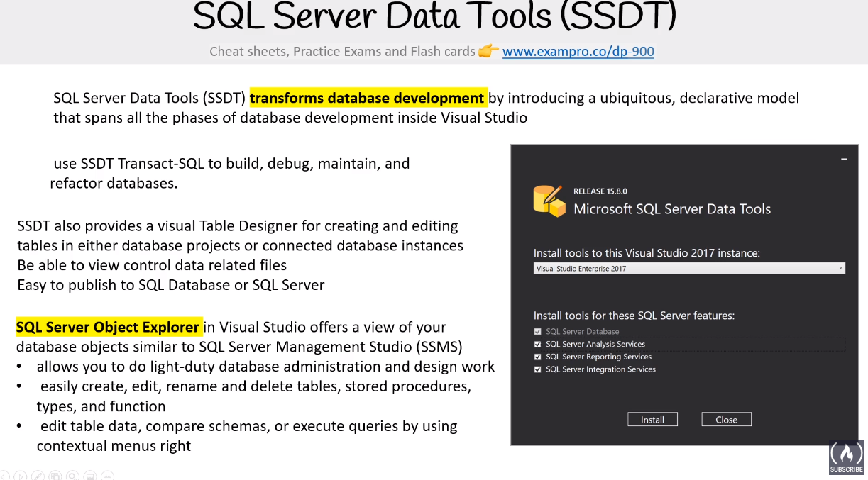Viewport: 868px width, 480px height.
Task: Click 'Be able to view control data related files'
Action: coord(152,265)
